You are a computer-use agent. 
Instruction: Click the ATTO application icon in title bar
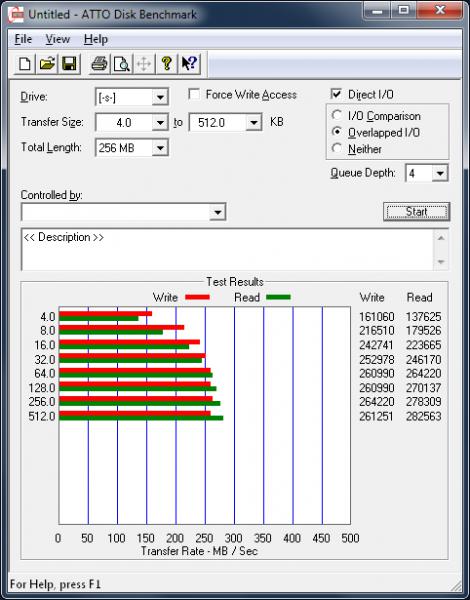(x=17, y=15)
